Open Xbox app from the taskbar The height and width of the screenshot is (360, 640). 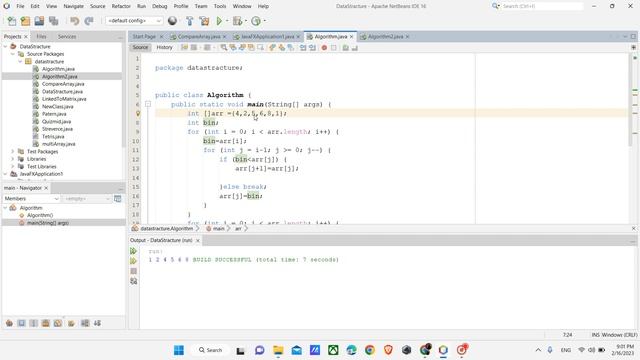click(x=333, y=350)
